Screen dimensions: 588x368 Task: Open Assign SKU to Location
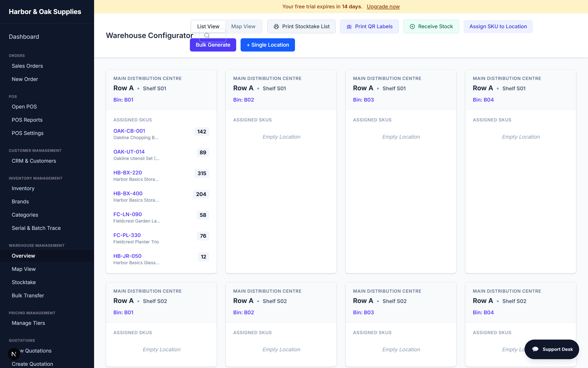(x=498, y=26)
